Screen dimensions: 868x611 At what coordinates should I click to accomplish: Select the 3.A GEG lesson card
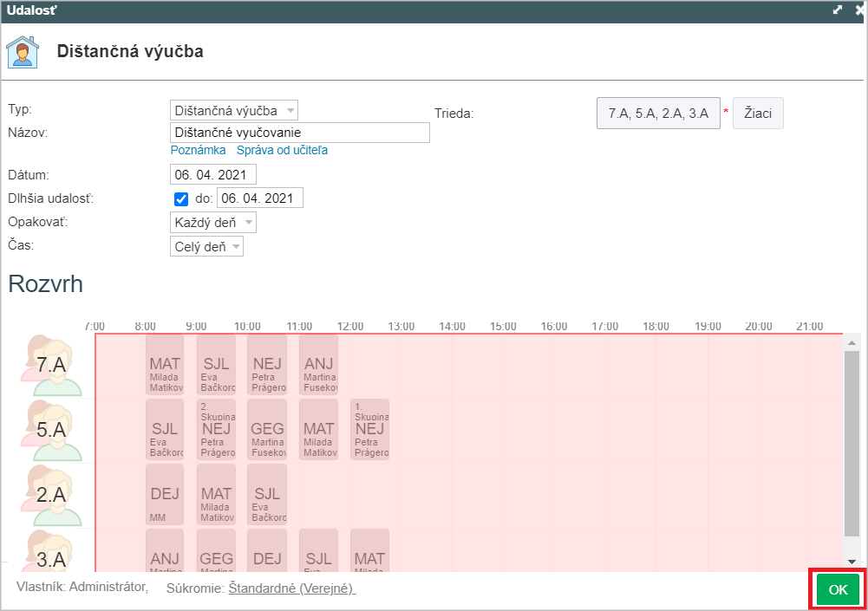pos(217,550)
